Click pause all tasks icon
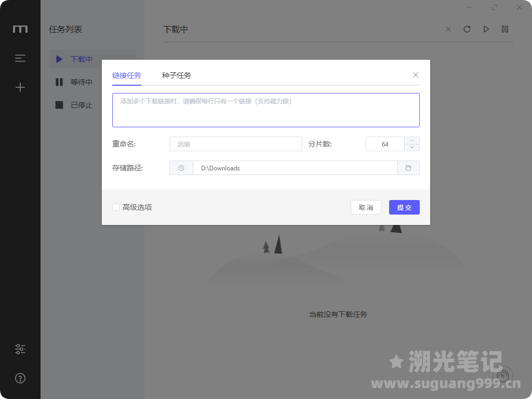 click(x=505, y=29)
